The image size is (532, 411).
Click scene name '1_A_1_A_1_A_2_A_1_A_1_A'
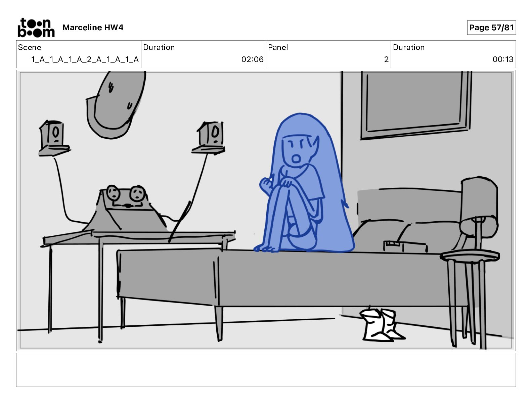click(x=85, y=59)
